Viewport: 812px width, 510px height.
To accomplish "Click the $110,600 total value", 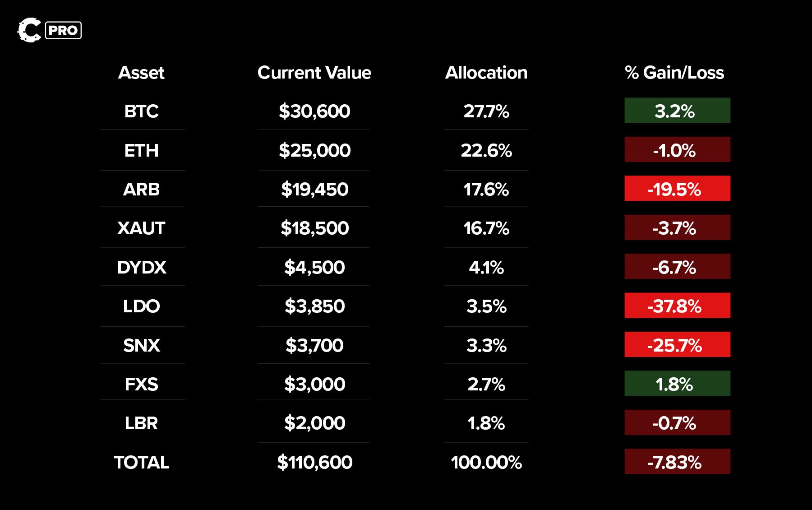I will coord(314,462).
